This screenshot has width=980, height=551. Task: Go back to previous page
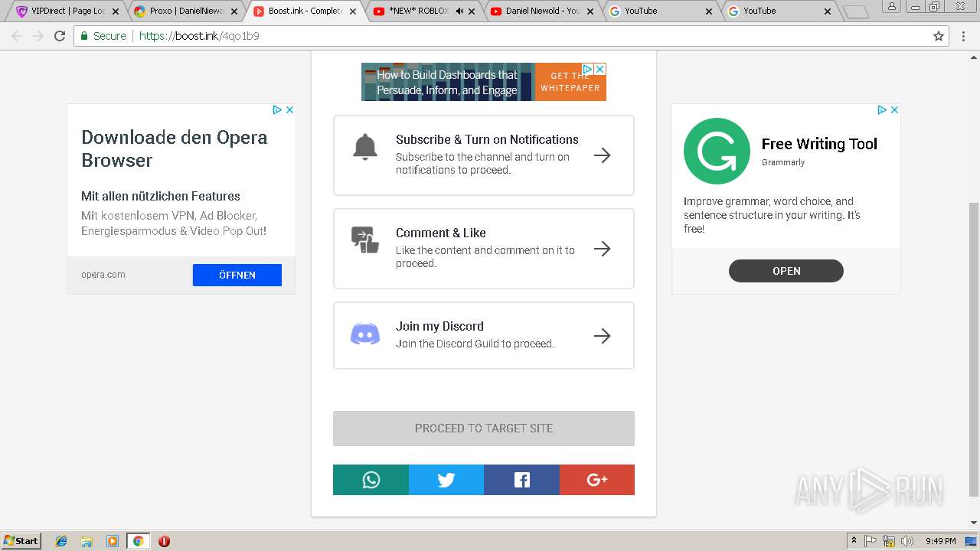(17, 36)
